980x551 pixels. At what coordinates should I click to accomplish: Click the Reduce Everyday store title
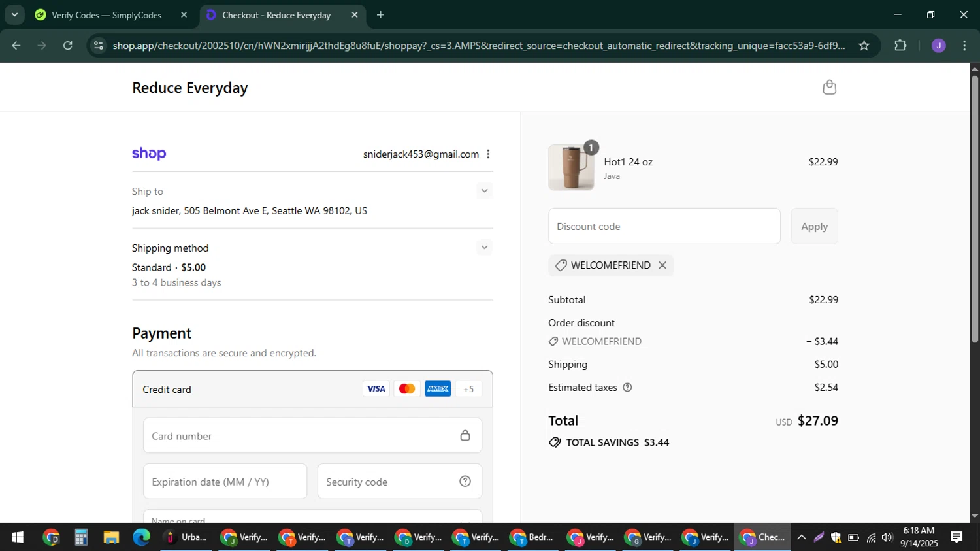(x=190, y=88)
